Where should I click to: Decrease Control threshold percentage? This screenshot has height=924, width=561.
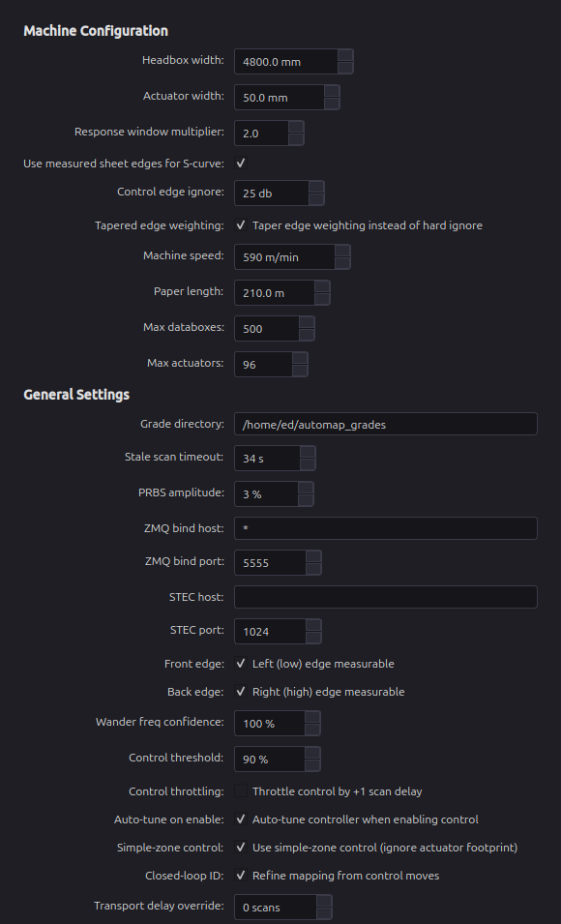coord(313,765)
